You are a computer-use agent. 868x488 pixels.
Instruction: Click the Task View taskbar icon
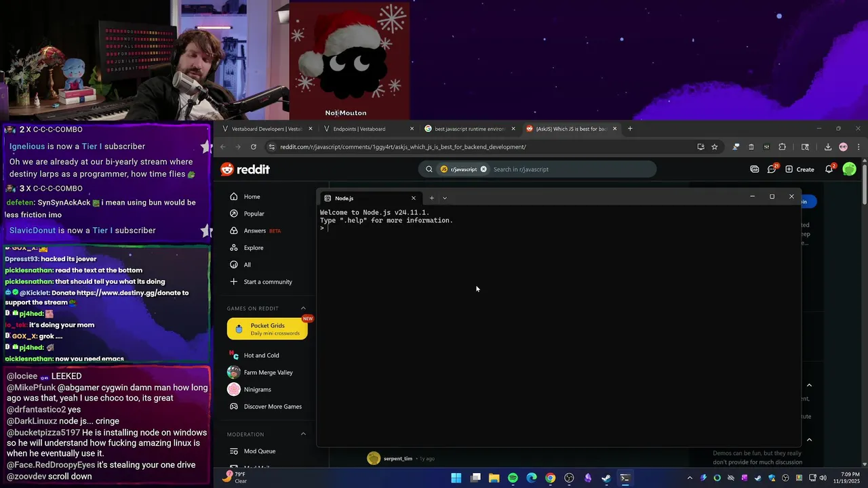coord(475,478)
